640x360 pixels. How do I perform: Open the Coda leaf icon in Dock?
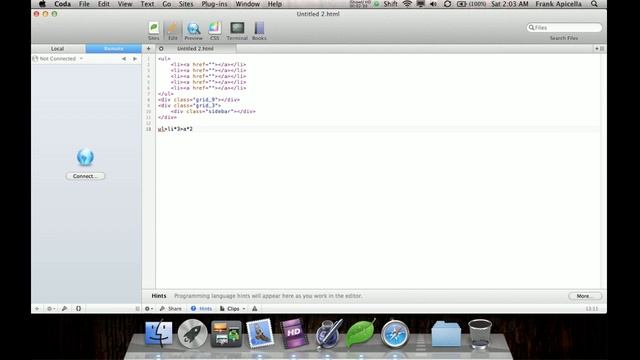(x=360, y=334)
